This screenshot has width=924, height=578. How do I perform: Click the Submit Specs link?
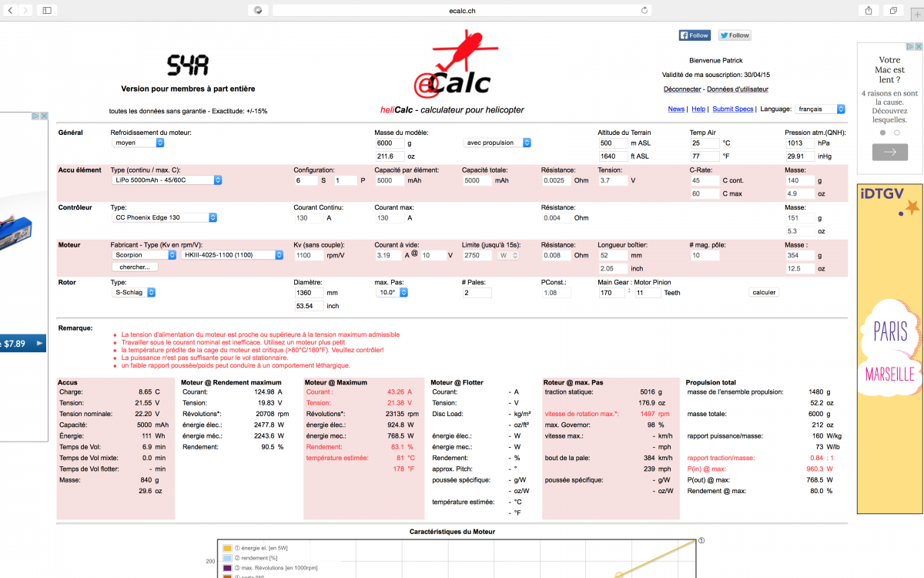tap(733, 109)
